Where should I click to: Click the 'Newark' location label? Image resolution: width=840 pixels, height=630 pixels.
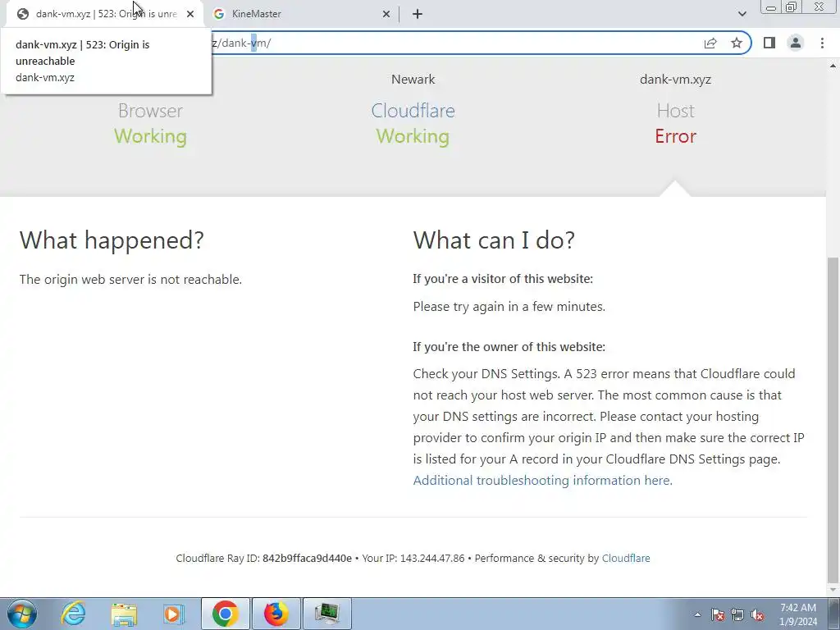click(413, 80)
